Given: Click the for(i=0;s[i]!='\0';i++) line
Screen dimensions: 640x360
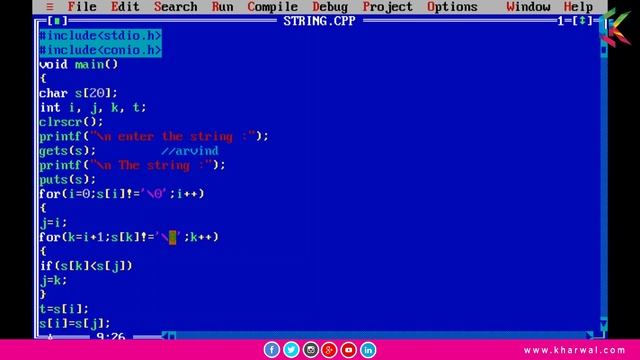Looking at the screenshot, I should click(122, 194).
